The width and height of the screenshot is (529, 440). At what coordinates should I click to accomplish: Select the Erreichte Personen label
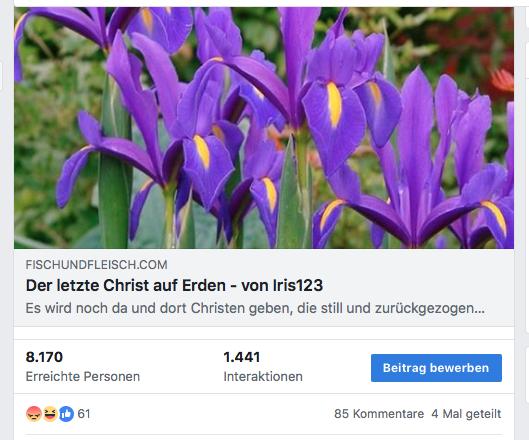83,376
